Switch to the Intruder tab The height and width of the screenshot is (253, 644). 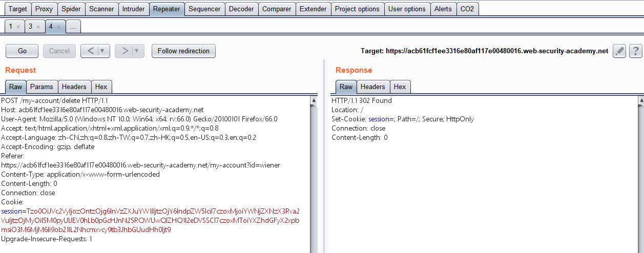tap(134, 9)
